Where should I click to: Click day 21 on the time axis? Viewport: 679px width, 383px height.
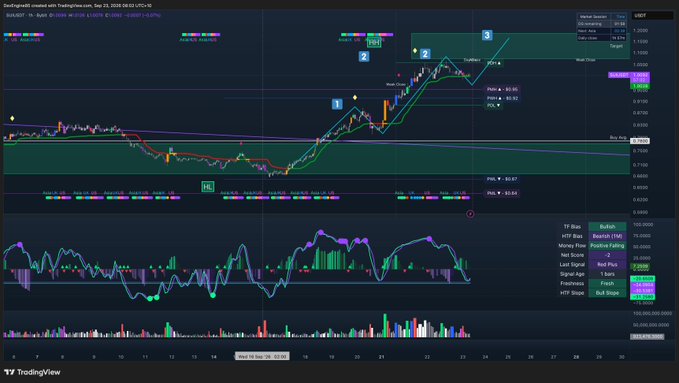tap(381, 357)
